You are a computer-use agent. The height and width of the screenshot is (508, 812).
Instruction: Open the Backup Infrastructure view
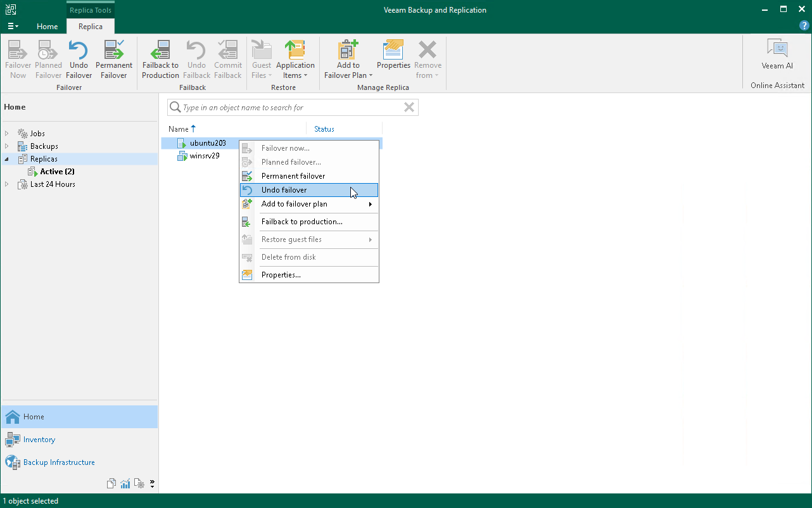79,462
